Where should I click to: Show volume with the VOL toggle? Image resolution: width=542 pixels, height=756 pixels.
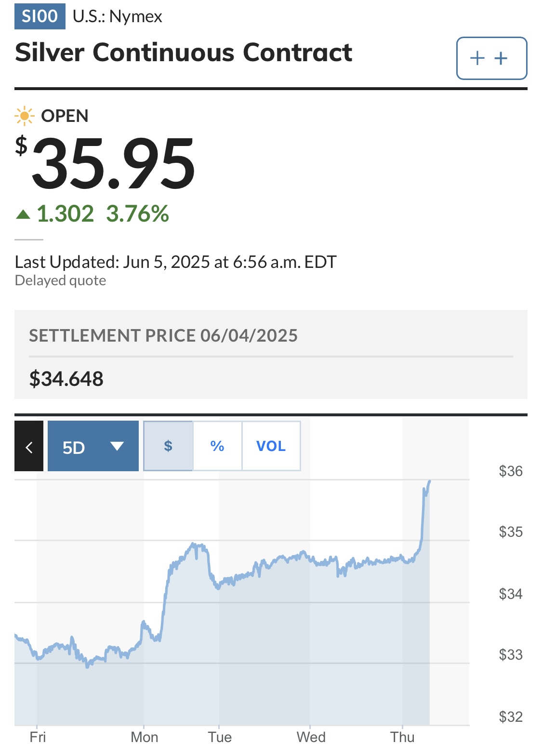click(x=271, y=446)
